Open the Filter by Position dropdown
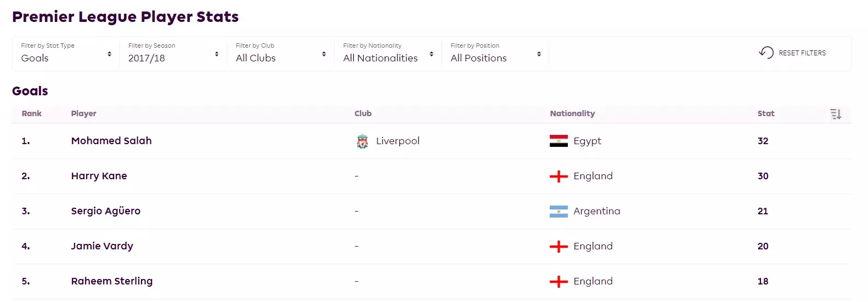868x302 pixels. (x=495, y=54)
